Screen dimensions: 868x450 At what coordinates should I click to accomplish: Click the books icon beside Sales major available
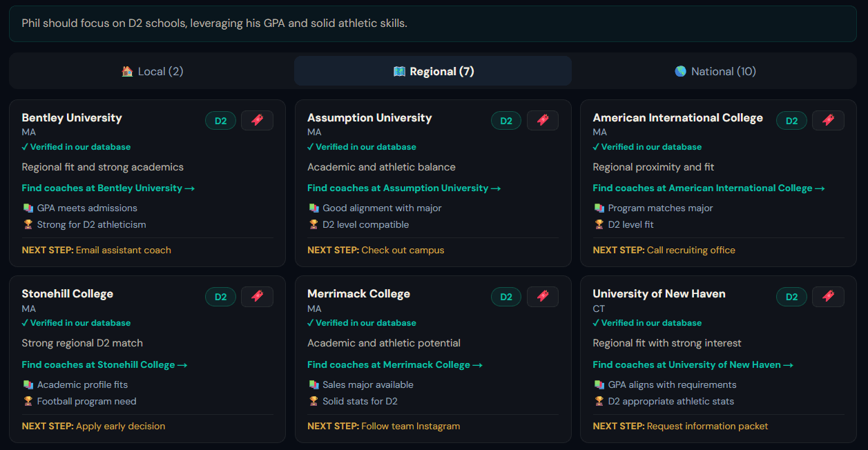coord(314,384)
